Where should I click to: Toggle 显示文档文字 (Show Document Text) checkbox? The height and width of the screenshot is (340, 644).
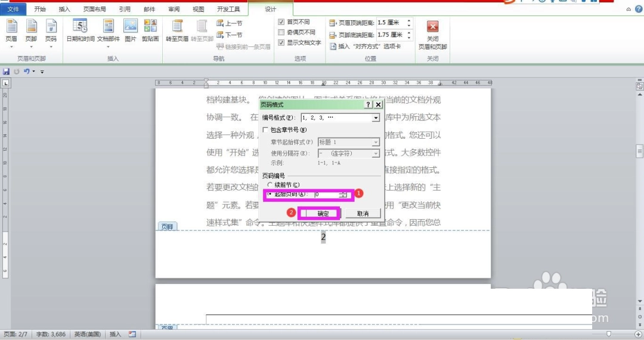(x=281, y=42)
